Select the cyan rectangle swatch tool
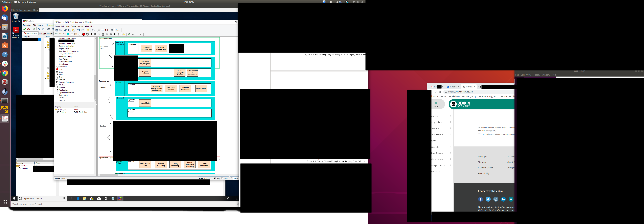The image size is (644, 224). click(x=68, y=34)
